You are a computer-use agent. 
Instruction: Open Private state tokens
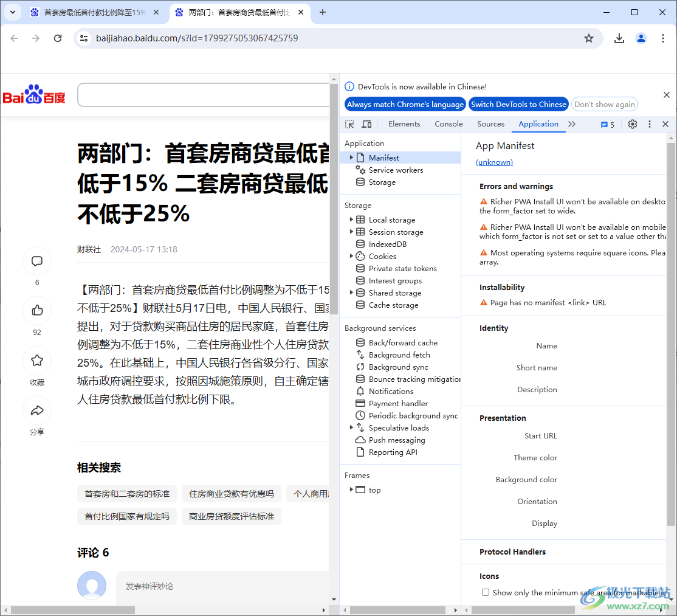click(402, 269)
